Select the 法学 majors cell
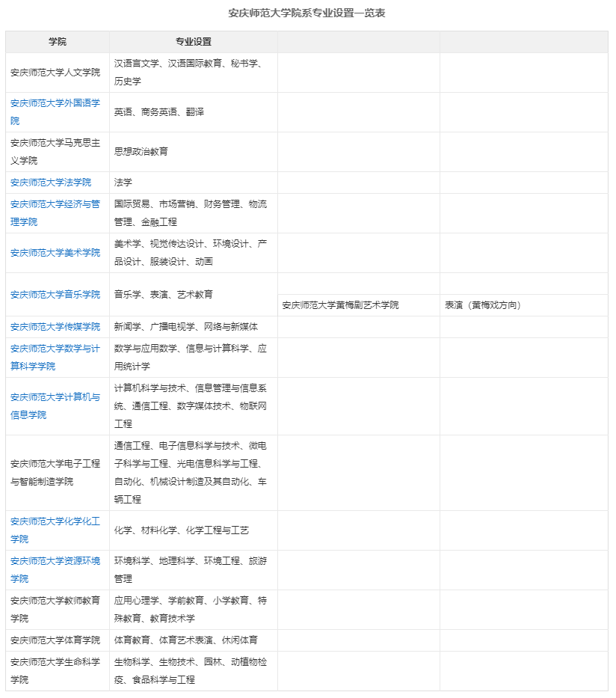 [194, 183]
